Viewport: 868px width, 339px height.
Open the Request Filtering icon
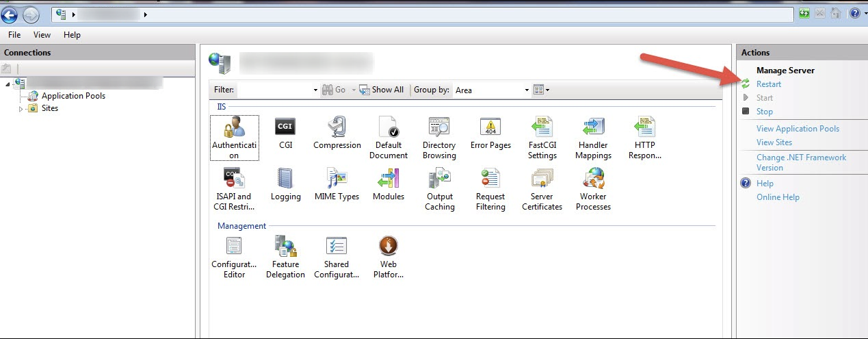(490, 179)
